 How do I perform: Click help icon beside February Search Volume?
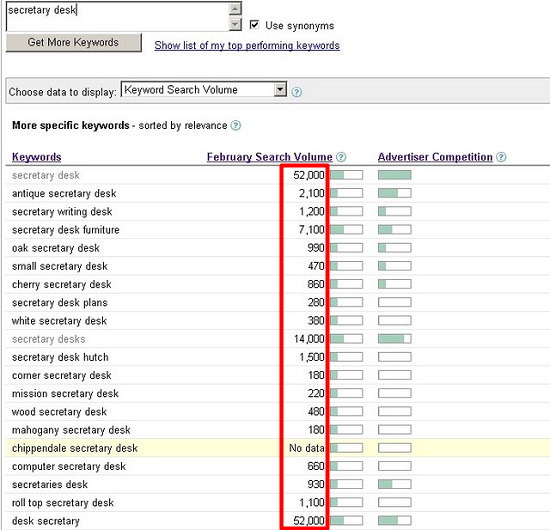tap(341, 157)
